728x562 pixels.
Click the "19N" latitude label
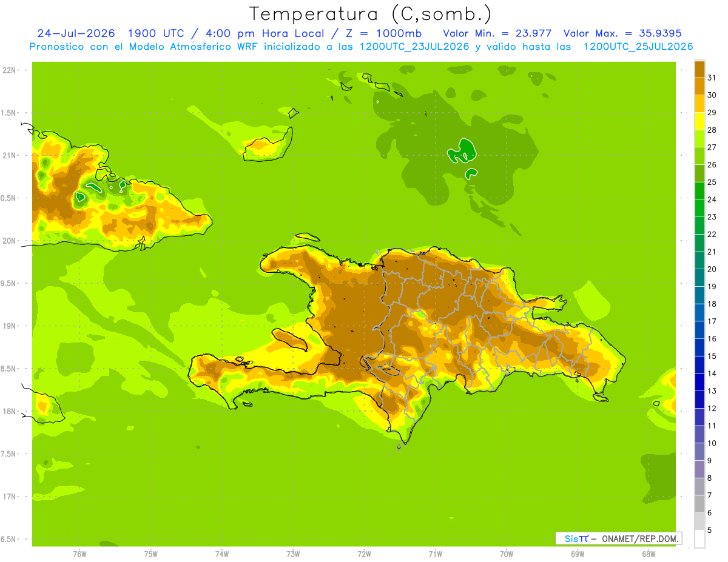click(x=9, y=326)
